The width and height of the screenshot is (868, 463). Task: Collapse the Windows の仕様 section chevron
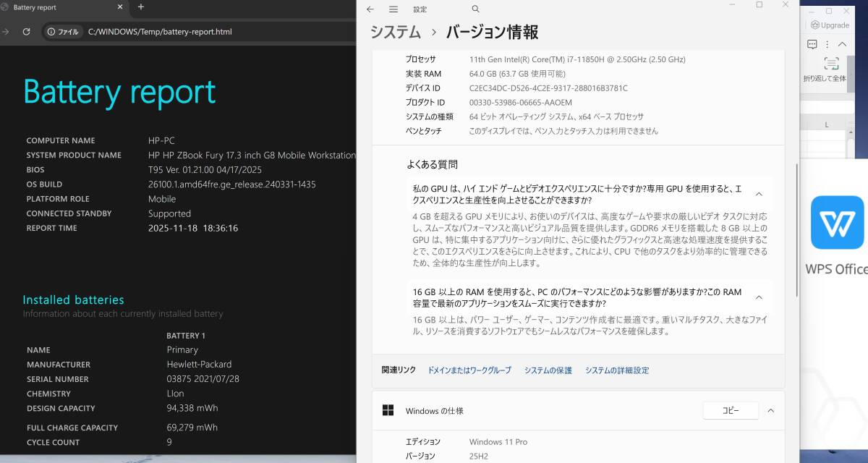pos(770,410)
